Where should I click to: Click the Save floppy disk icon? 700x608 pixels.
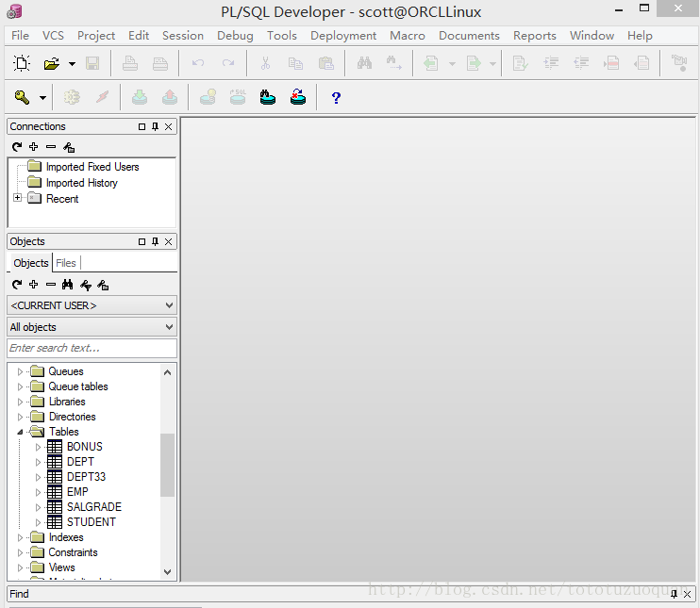(x=92, y=64)
